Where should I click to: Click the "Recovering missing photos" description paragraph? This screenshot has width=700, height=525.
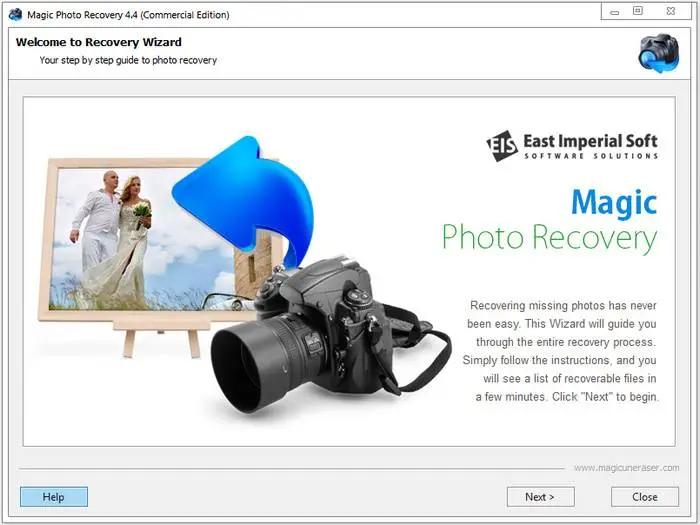click(x=560, y=351)
